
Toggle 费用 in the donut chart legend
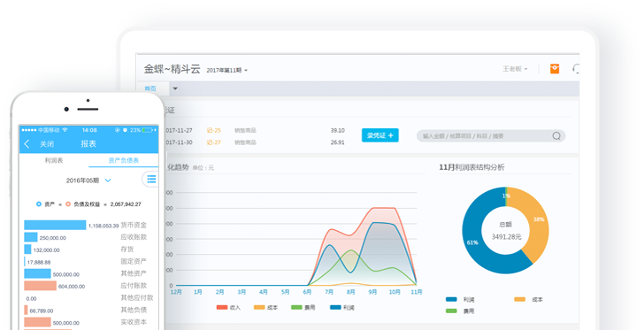point(460,311)
